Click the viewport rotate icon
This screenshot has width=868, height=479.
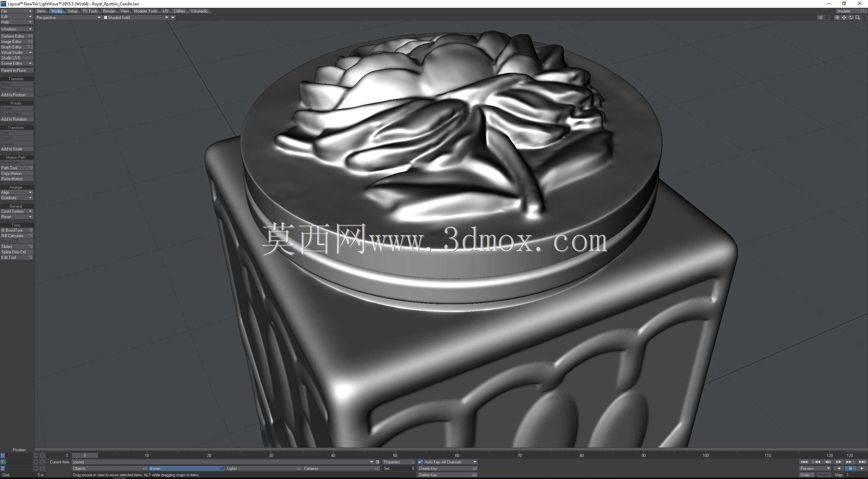pos(851,18)
